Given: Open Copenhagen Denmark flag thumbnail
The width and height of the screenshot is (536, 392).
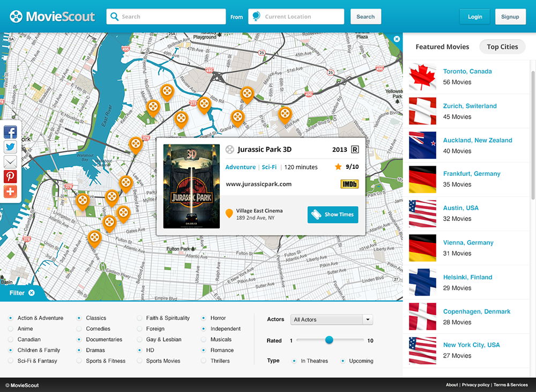Looking at the screenshot, I should [x=422, y=316].
